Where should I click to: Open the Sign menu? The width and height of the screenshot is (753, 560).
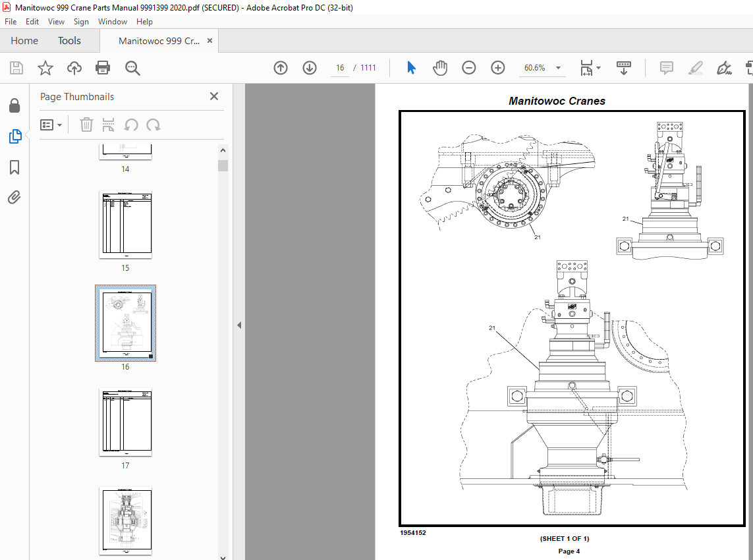coord(81,22)
